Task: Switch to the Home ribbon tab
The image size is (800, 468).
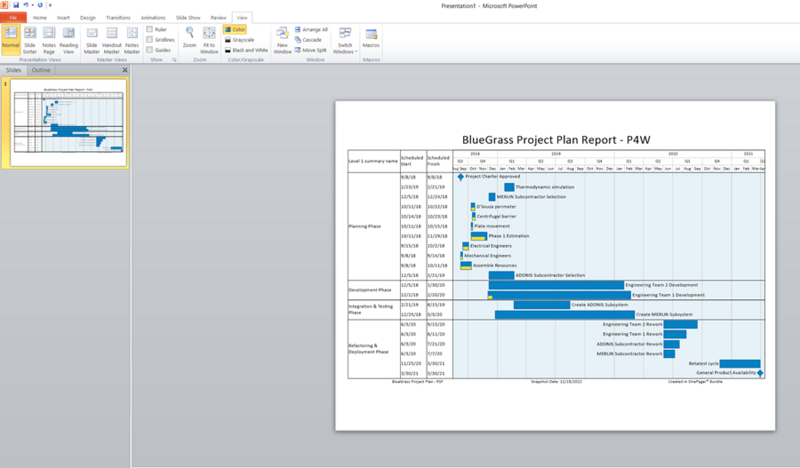Action: click(40, 17)
